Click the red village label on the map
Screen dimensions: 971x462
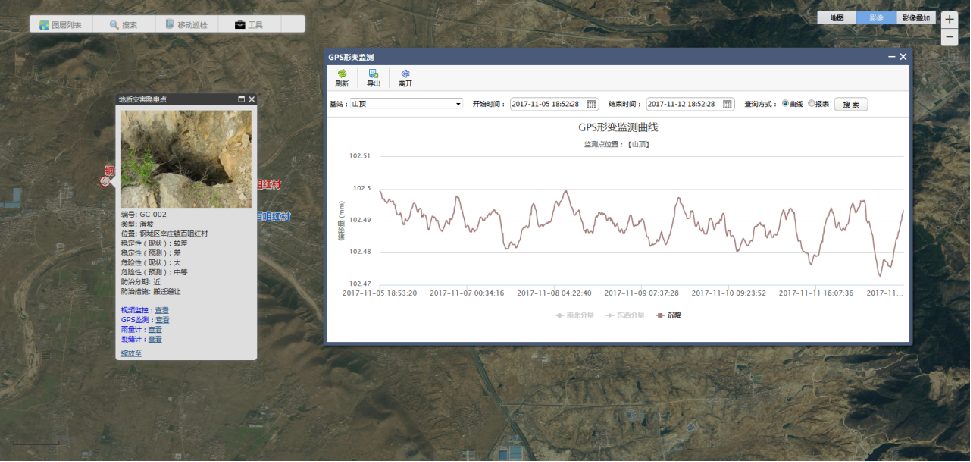(x=268, y=185)
